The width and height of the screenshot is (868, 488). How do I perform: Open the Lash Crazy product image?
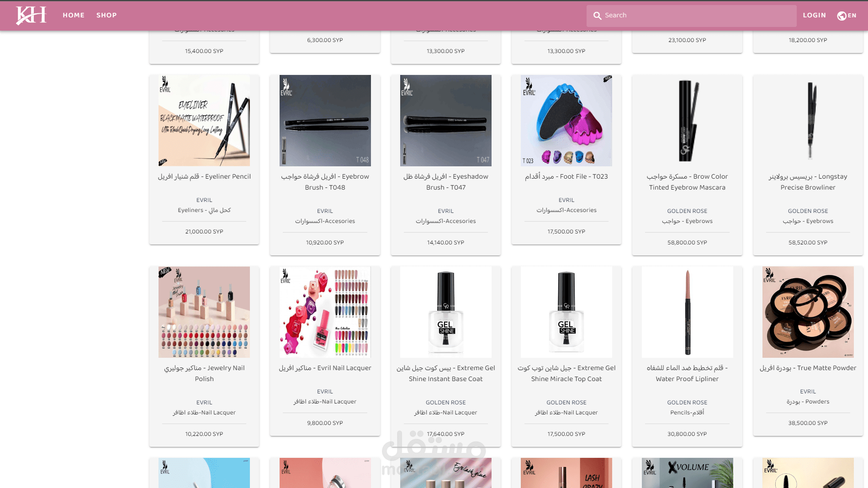point(566,473)
